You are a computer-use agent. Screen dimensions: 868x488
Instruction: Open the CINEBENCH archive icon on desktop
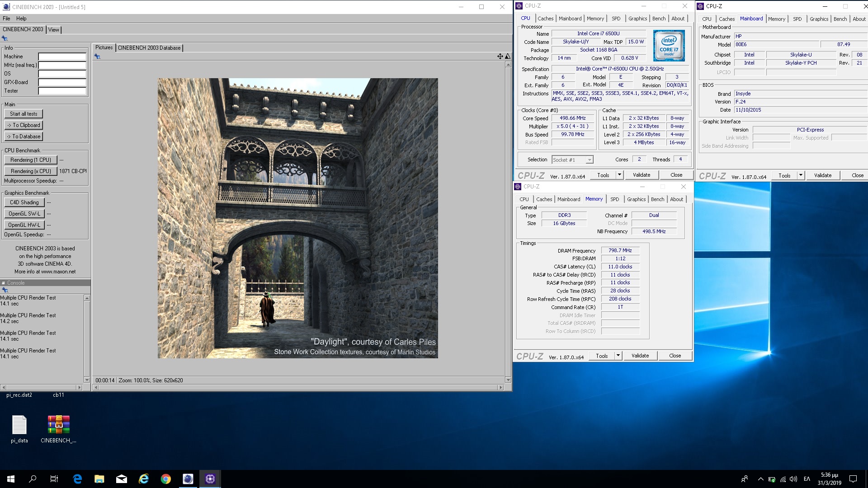click(59, 429)
